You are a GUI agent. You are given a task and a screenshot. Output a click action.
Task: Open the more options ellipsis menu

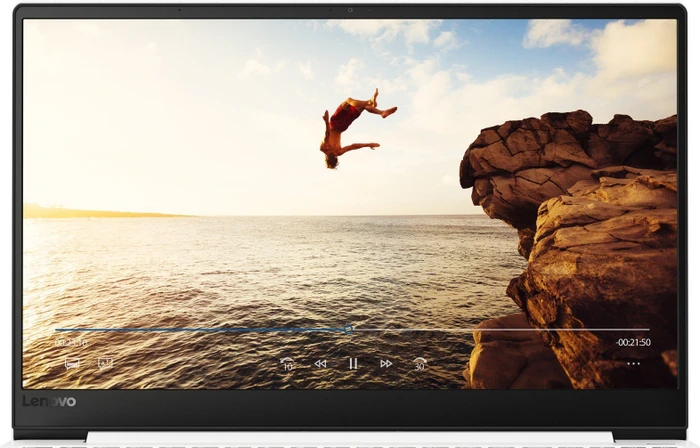pos(633,364)
